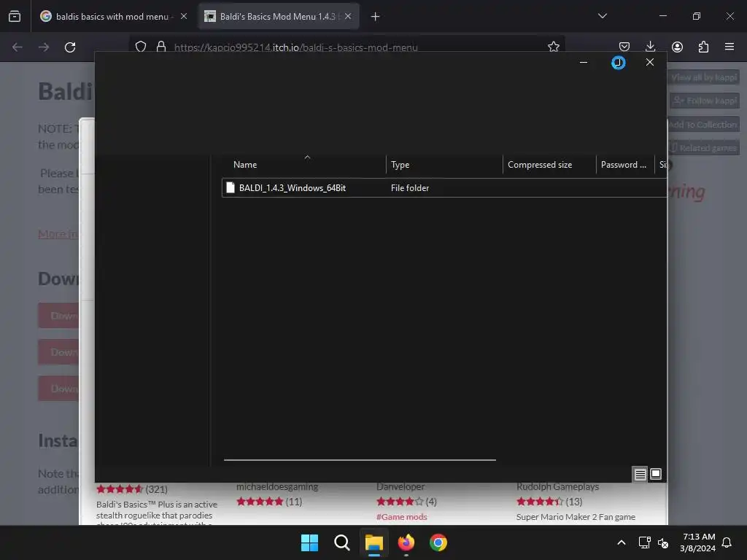Screen dimensions: 747x560
Task: Open tracking protection shield icon
Action: [x=141, y=47]
